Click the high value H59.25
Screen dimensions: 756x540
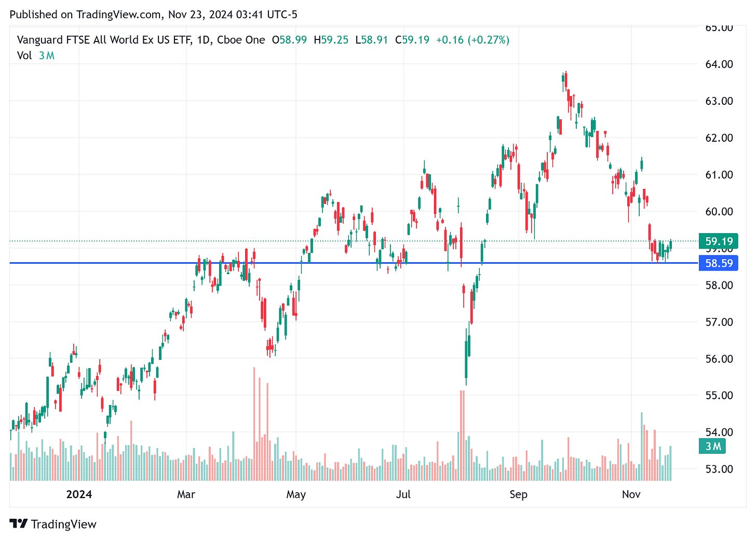pos(331,40)
